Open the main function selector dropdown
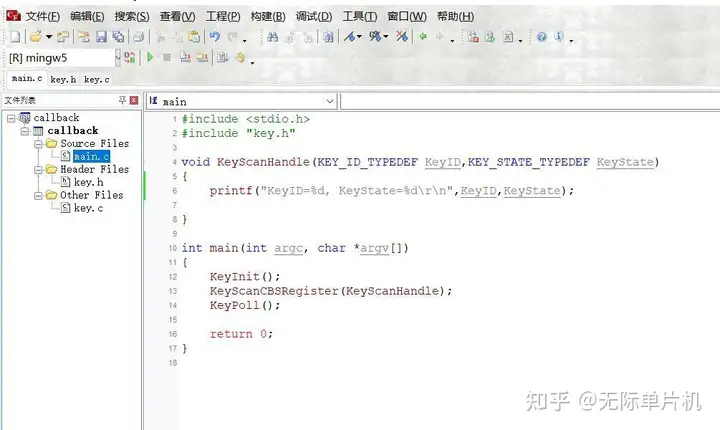This screenshot has width=720, height=430. (x=329, y=101)
